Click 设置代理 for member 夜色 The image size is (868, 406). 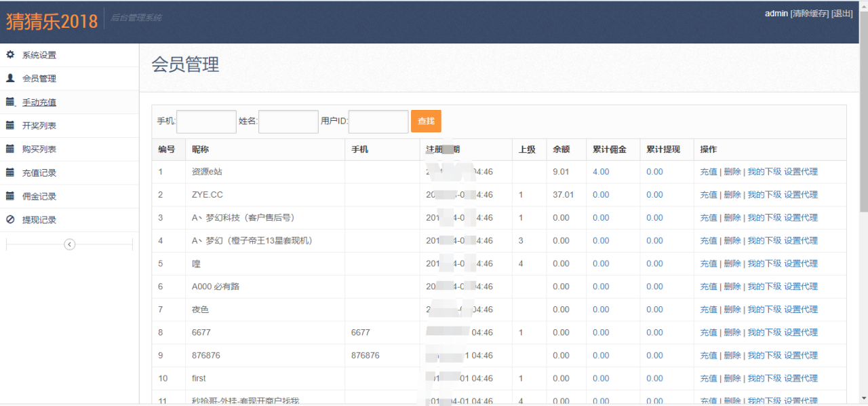(801, 310)
